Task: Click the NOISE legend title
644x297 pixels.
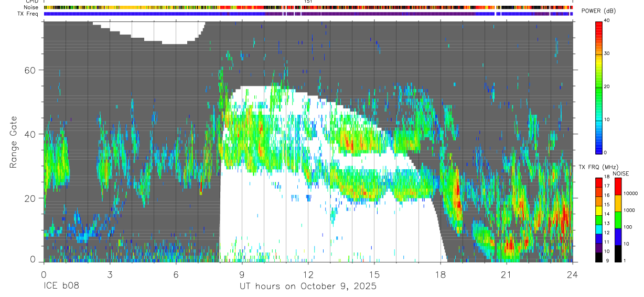Action: [621, 173]
